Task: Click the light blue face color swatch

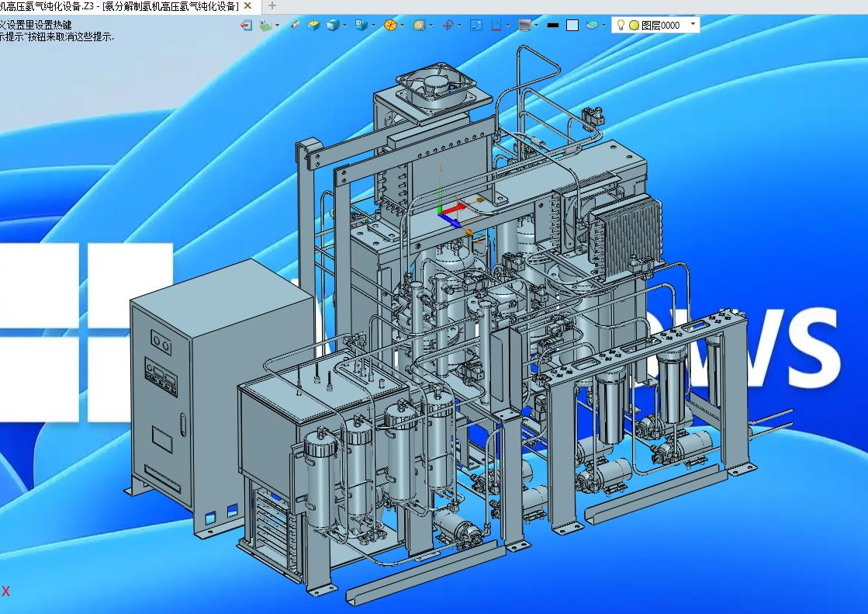Action: point(572,25)
